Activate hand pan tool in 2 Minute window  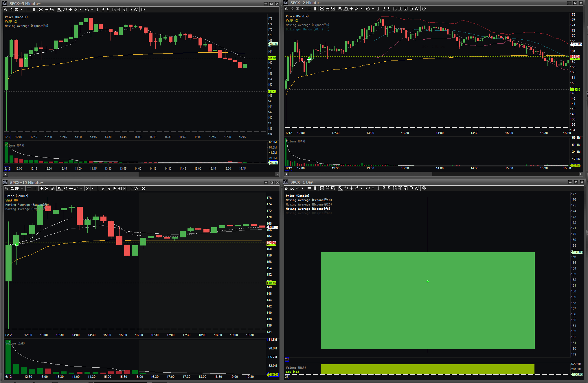[x=346, y=9]
